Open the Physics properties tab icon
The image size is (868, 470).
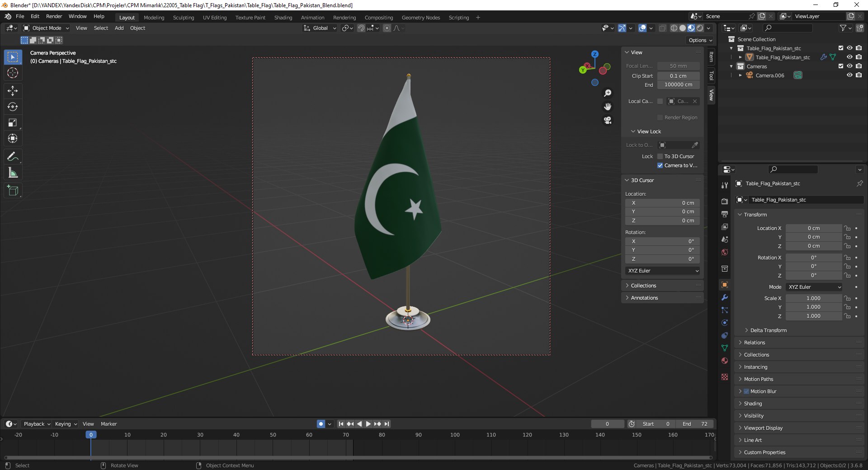click(x=725, y=323)
